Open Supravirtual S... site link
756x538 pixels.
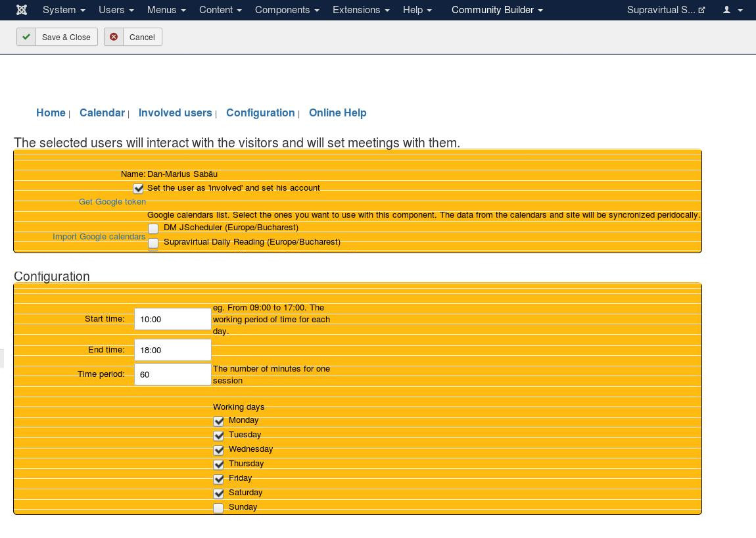click(666, 10)
